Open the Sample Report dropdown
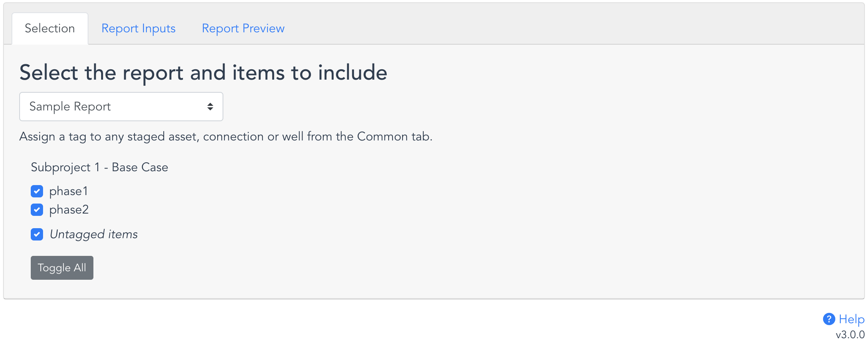Viewport: 868px width, 344px height. click(121, 107)
